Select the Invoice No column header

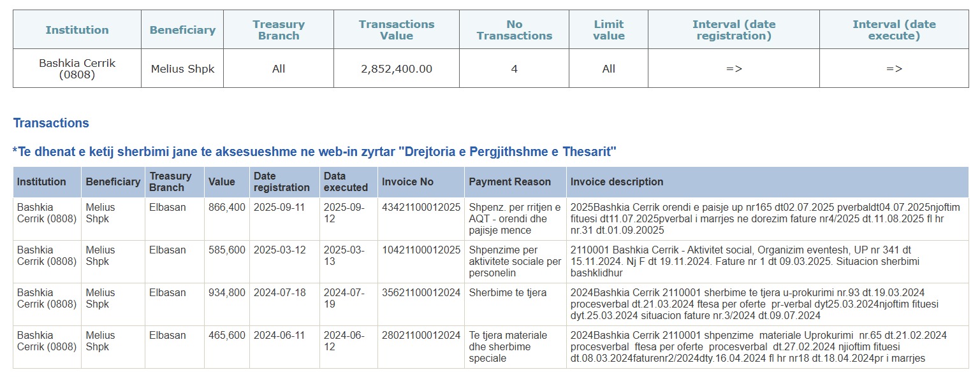(x=407, y=182)
